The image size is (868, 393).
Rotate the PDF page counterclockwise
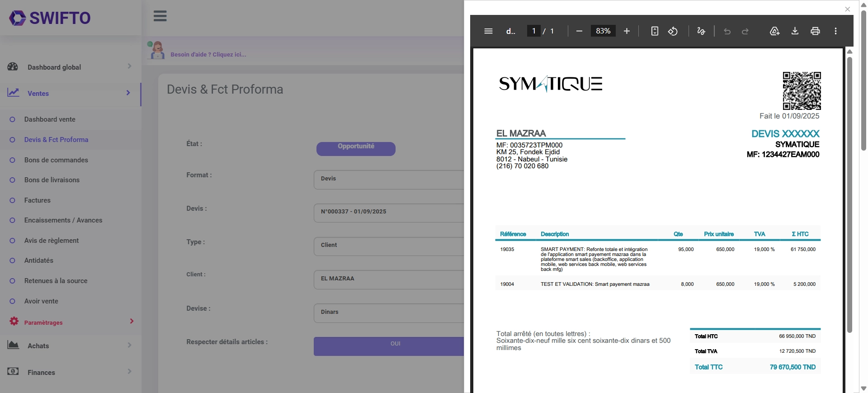point(673,31)
